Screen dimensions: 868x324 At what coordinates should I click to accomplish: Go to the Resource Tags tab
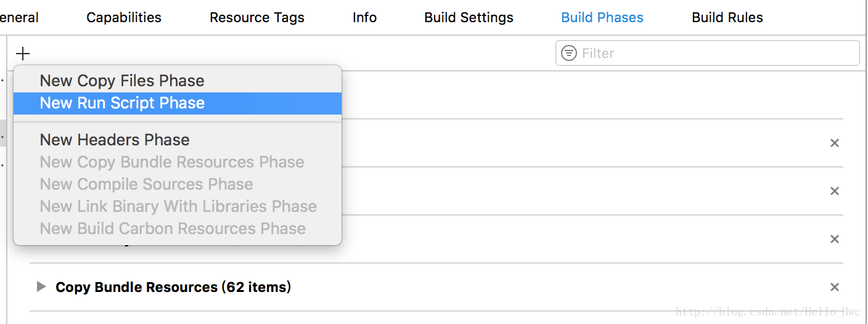[x=257, y=17]
